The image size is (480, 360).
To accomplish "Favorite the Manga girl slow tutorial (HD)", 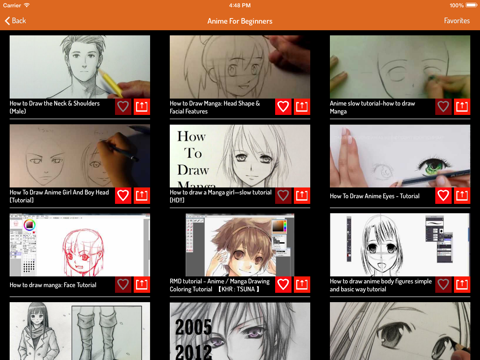I will [283, 196].
